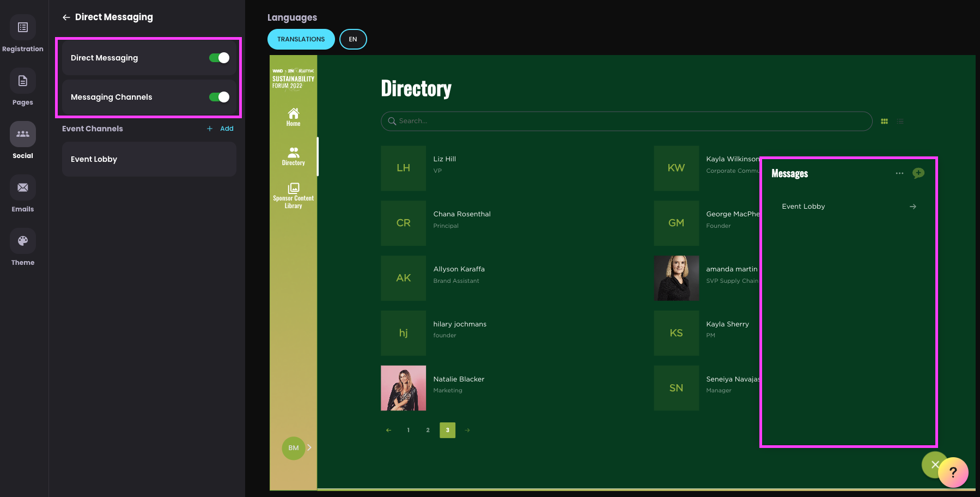Click the Sustainability Forum 2022 logo
The width and height of the screenshot is (980, 497).
pyautogui.click(x=293, y=79)
